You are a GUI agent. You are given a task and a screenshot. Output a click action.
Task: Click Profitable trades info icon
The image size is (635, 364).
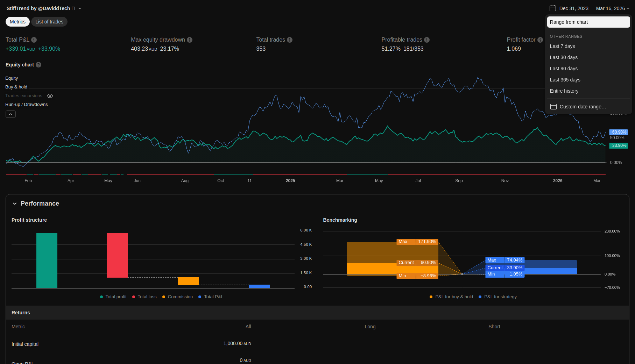tap(427, 40)
